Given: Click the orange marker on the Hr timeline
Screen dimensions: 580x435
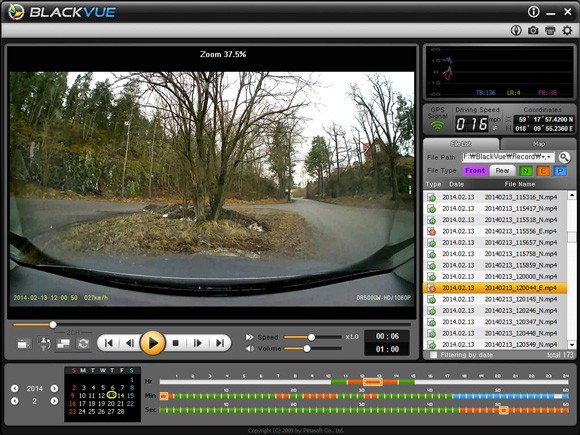Looking at the screenshot, I should [373, 382].
